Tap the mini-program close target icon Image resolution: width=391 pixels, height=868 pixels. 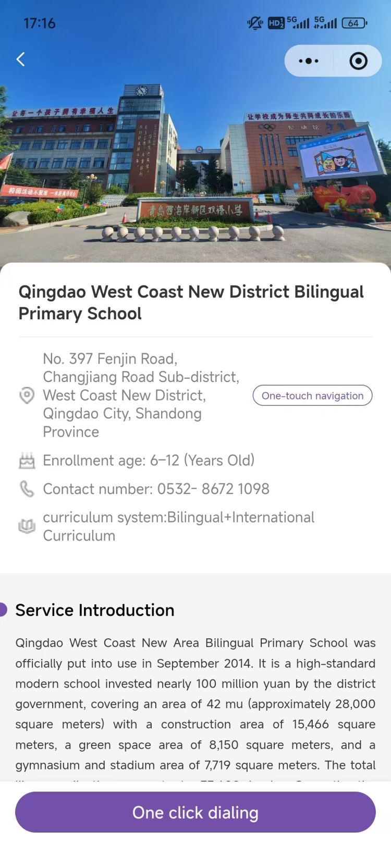tap(358, 61)
